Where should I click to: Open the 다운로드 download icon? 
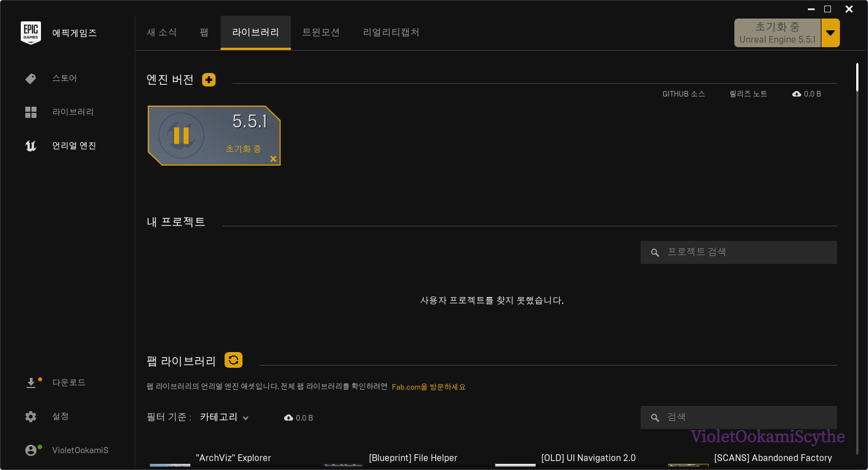[x=31, y=383]
